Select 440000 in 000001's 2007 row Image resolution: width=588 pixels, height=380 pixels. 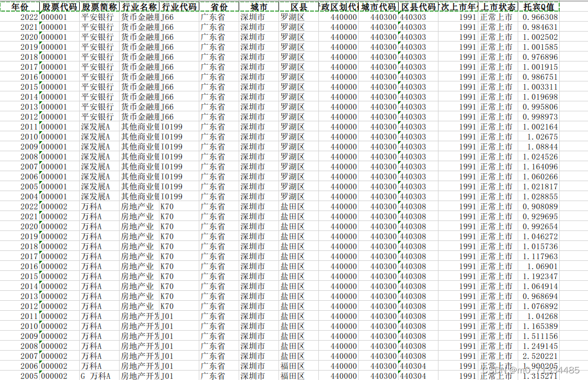click(338, 167)
